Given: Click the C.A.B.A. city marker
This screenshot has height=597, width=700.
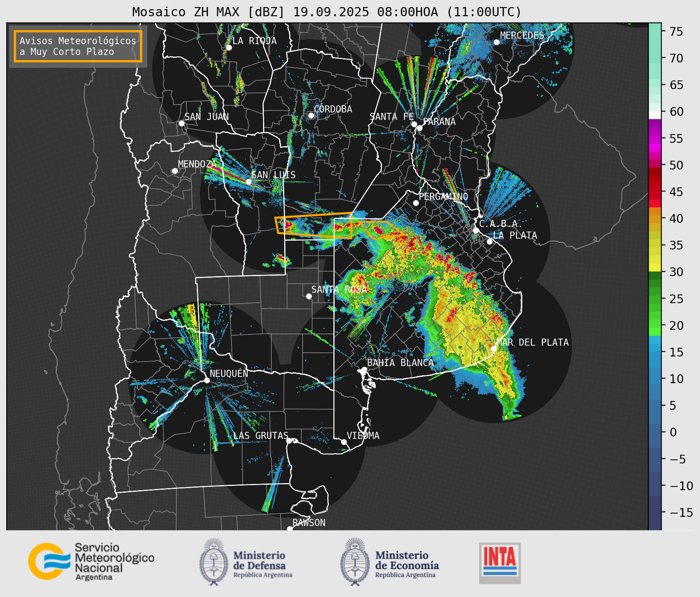Looking at the screenshot, I should (x=476, y=230).
